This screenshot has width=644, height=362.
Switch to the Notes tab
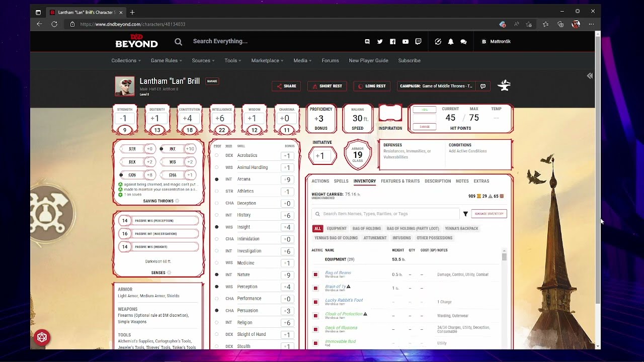click(x=462, y=181)
